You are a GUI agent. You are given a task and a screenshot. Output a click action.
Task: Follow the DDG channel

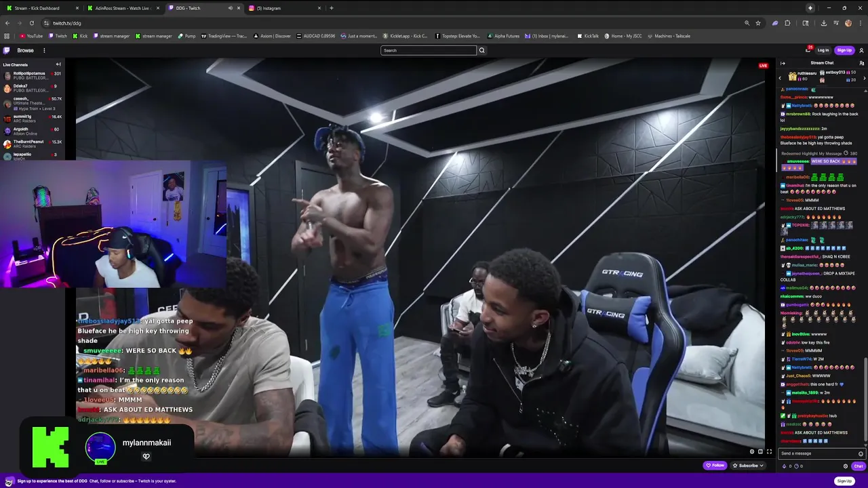click(715, 466)
